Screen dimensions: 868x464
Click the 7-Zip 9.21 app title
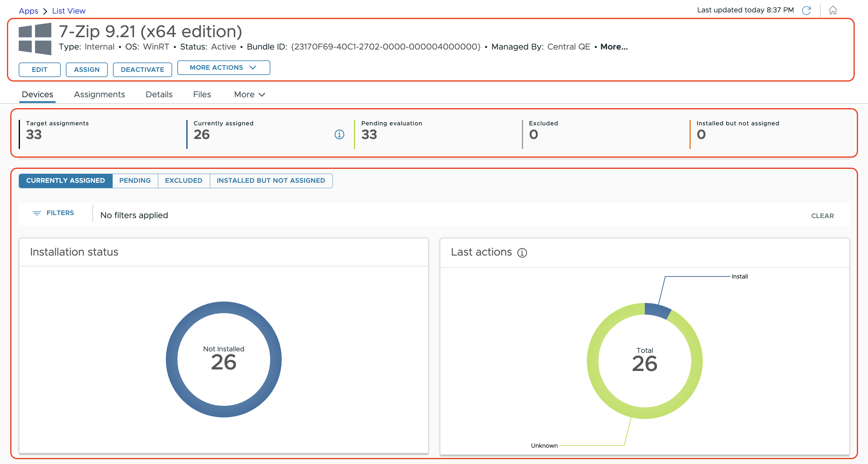150,31
